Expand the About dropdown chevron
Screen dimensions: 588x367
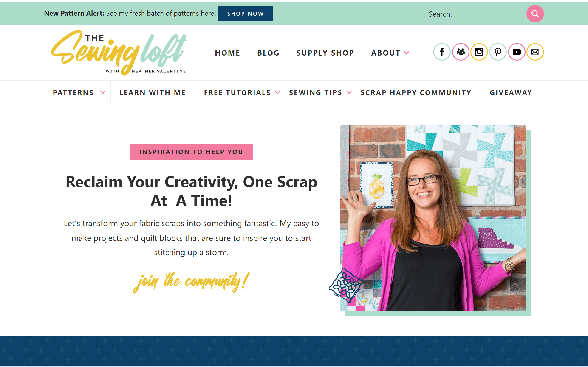point(407,53)
